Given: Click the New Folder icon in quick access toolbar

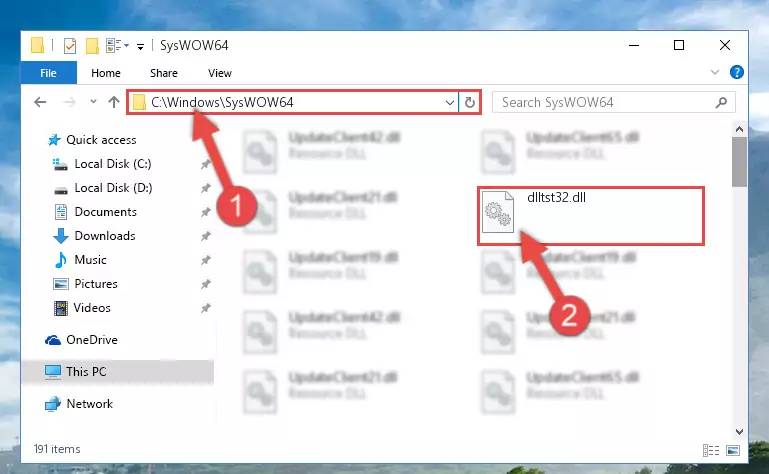Looking at the screenshot, I should pos(92,46).
